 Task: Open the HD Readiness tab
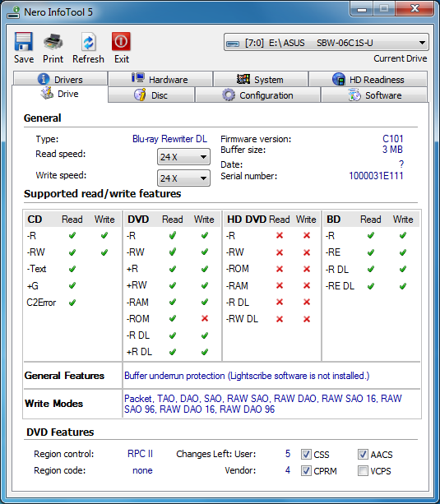coord(368,79)
